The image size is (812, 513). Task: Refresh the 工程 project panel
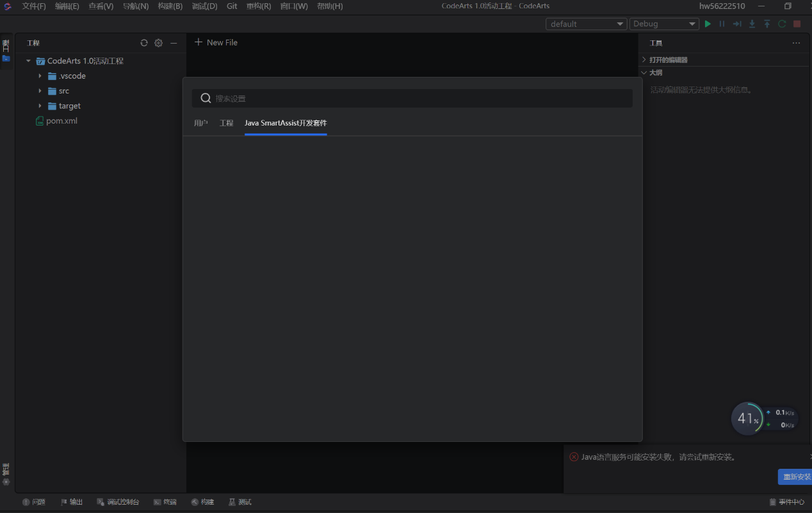pyautogui.click(x=144, y=43)
